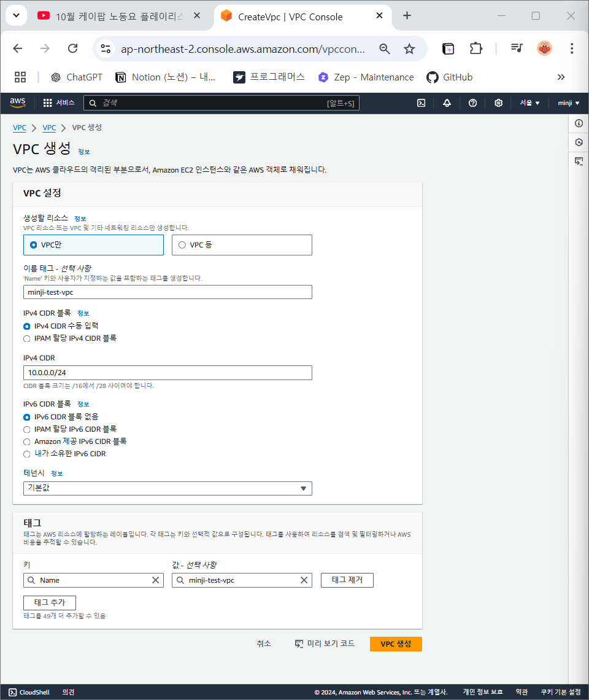Image resolution: width=589 pixels, height=700 pixels.
Task: Focus the IPv4 CIDR 10.0.0.0/24 field
Action: click(167, 373)
